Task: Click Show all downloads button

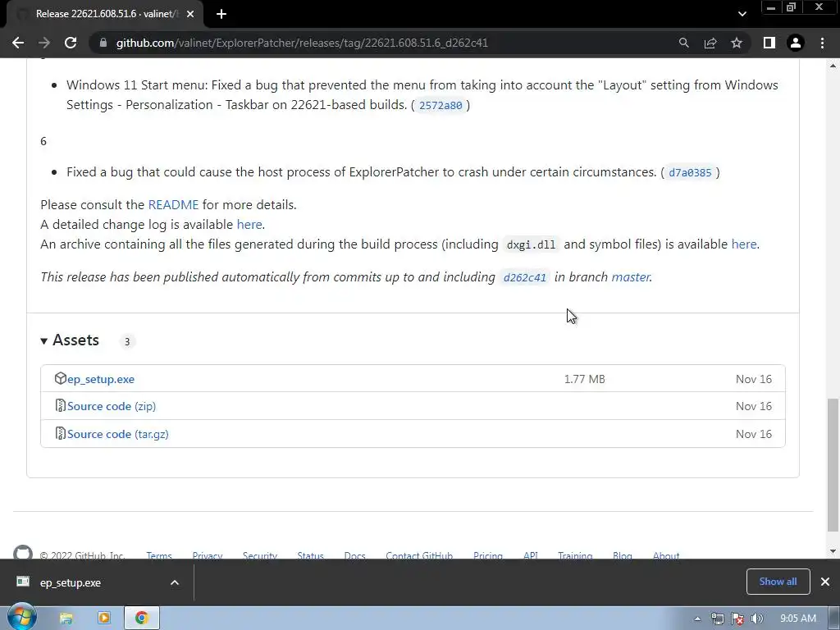Action: click(778, 582)
